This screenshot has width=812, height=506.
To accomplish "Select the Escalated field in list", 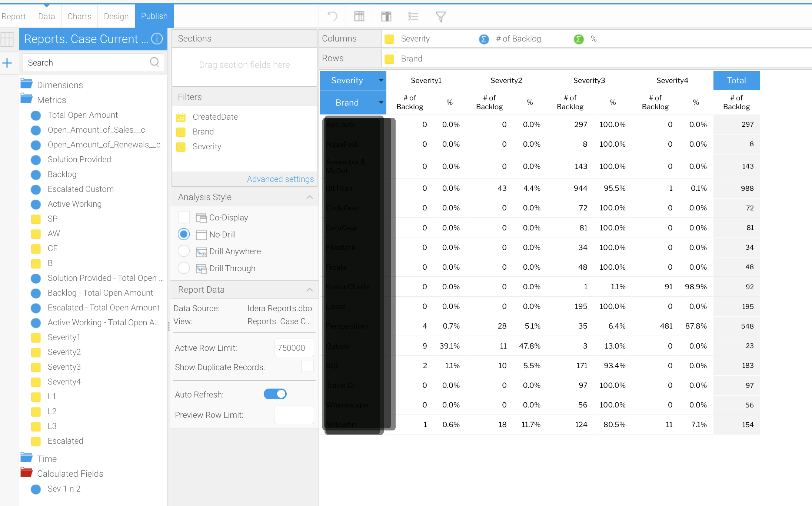I will coord(65,441).
